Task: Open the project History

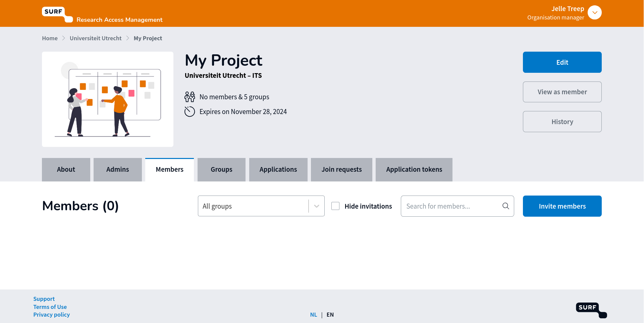Action: (562, 122)
